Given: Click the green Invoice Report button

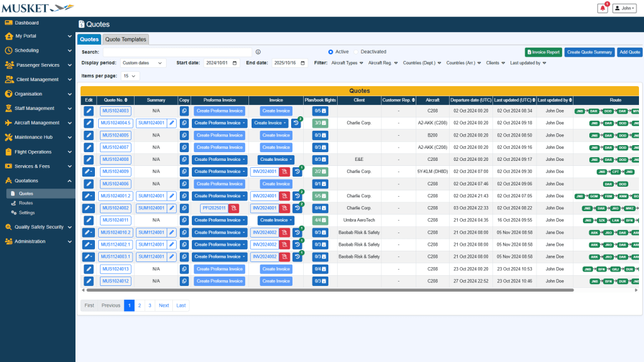Looking at the screenshot, I should [x=543, y=52].
